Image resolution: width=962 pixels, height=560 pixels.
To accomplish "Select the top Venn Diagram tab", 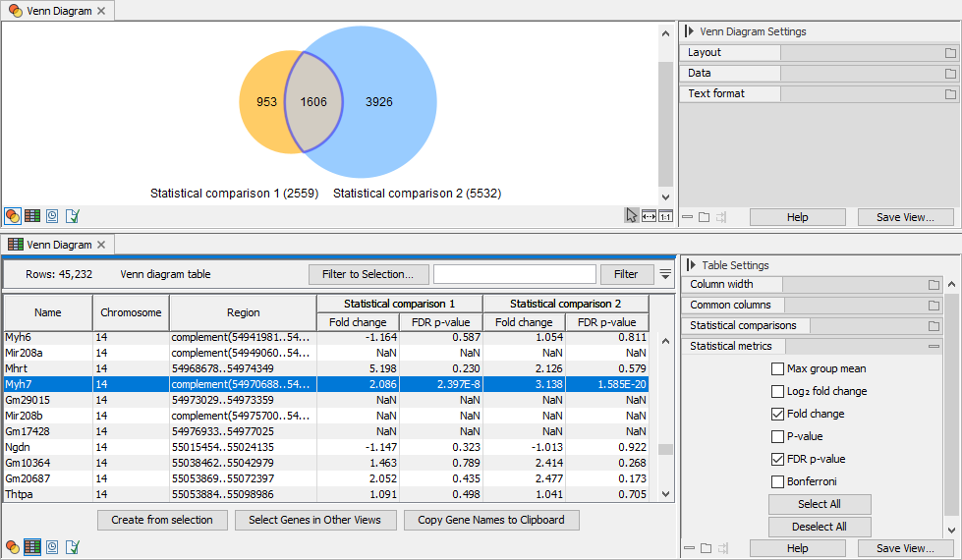I will pyautogui.click(x=58, y=12).
